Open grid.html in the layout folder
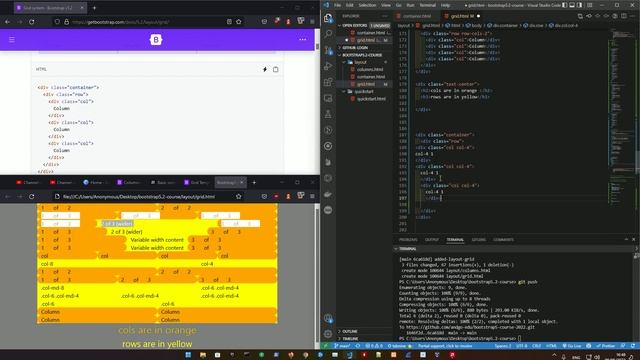The height and width of the screenshot is (360, 640). click(366, 84)
